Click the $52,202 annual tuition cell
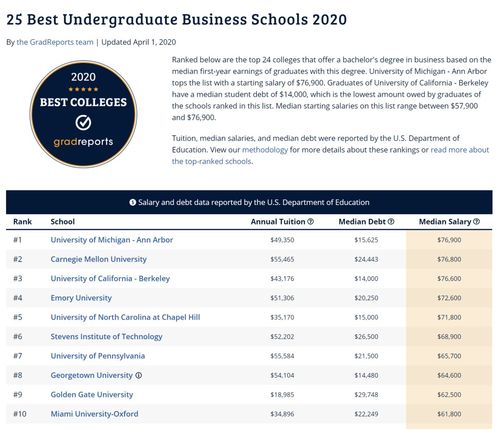Image resolution: width=500 pixels, height=429 pixels. click(282, 337)
